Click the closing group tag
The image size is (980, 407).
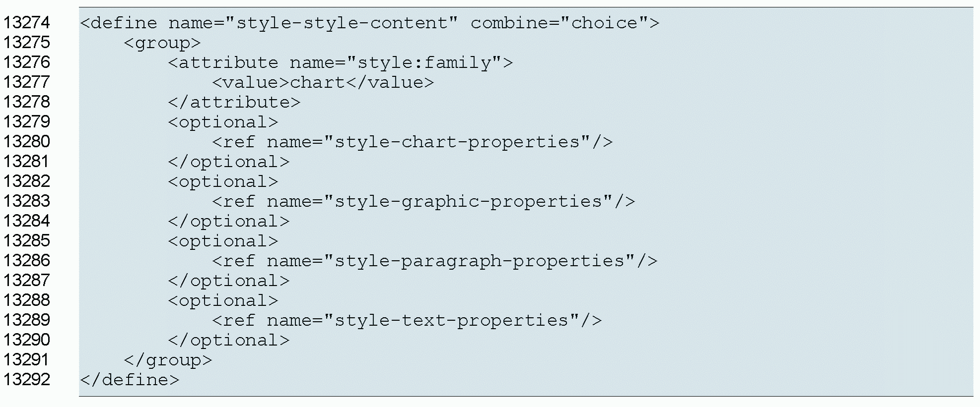tap(168, 360)
